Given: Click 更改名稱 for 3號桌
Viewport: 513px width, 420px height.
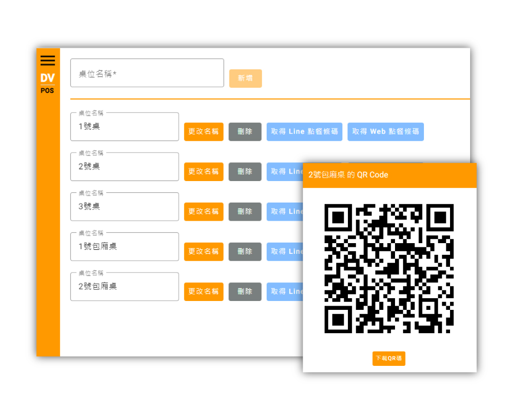Looking at the screenshot, I should click(x=203, y=211).
